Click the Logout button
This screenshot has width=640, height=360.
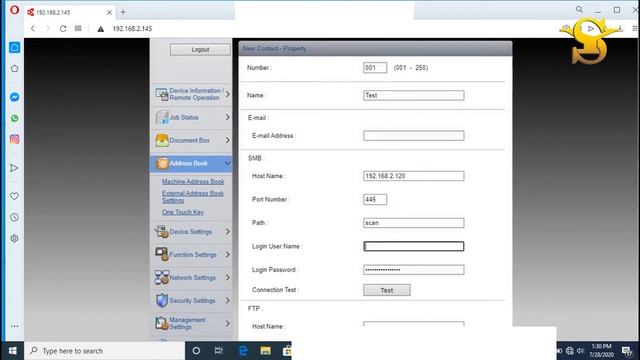200,49
